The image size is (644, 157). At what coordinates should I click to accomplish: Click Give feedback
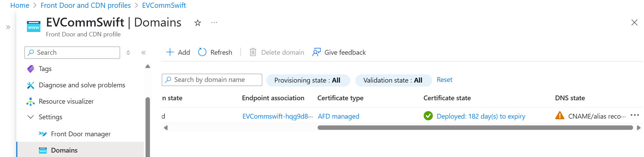pos(339,52)
